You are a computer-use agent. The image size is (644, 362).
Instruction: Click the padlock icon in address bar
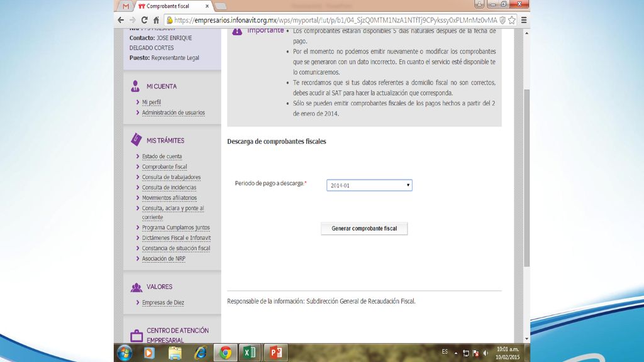[x=170, y=19]
